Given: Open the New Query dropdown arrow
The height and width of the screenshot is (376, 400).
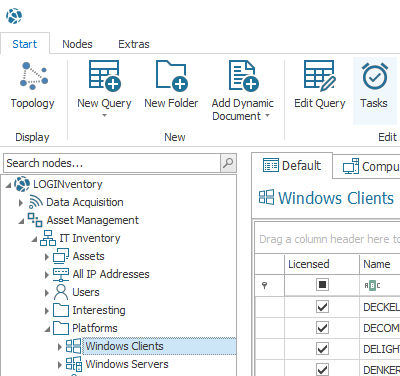Looking at the screenshot, I should click(104, 116).
